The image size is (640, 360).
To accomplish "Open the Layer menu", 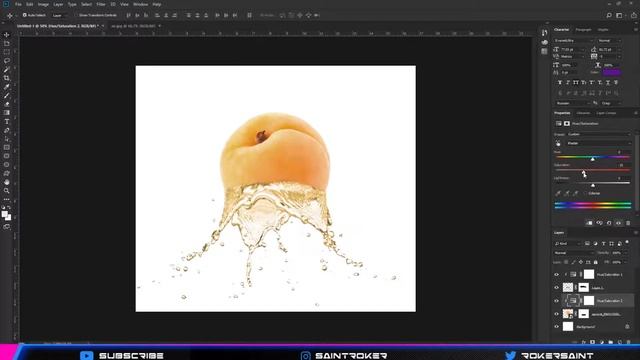I will [58, 4].
